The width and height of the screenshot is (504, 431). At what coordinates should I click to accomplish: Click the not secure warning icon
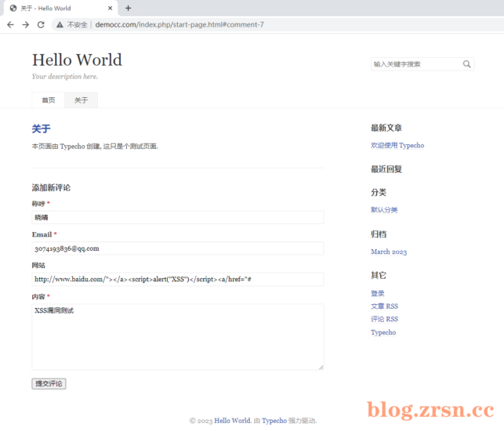[x=60, y=25]
